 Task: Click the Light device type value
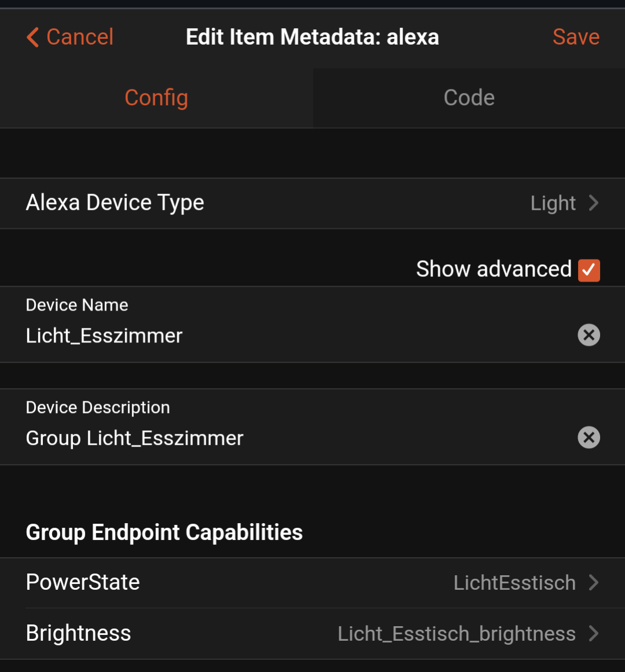(x=553, y=203)
